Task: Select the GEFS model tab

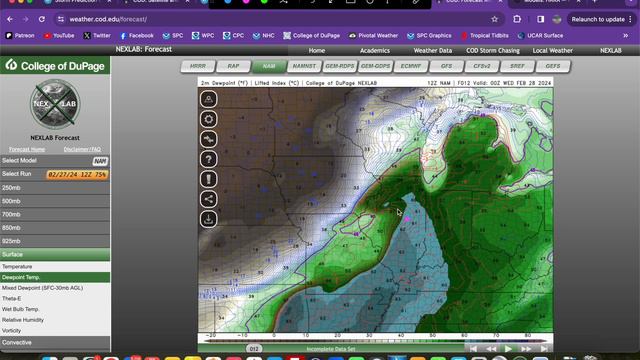Action: tap(553, 66)
